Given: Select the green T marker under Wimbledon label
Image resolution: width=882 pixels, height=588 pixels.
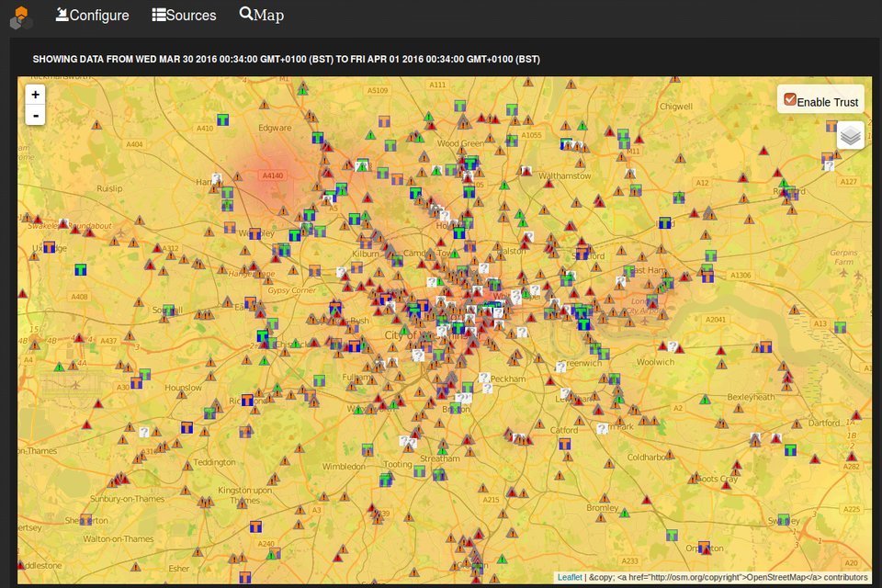Looking at the screenshot, I should tap(386, 480).
